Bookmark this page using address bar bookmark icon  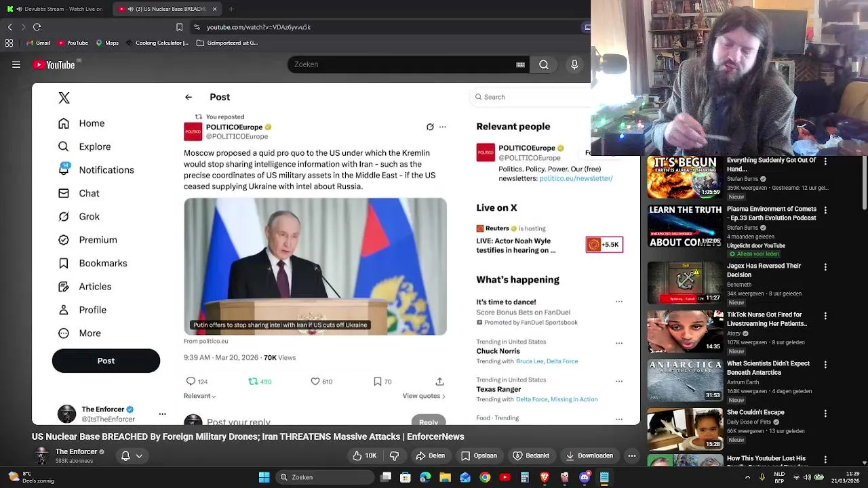click(x=179, y=27)
